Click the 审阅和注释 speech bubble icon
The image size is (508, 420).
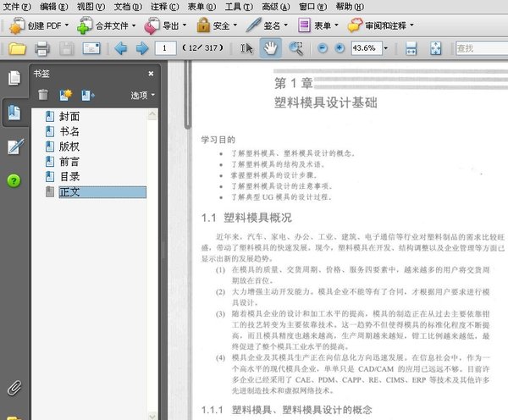355,25
